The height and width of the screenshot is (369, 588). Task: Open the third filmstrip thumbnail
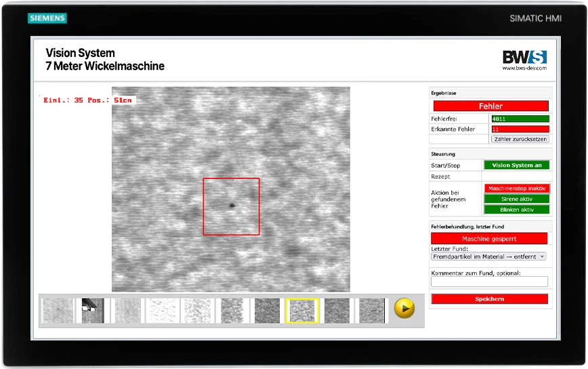(x=127, y=311)
